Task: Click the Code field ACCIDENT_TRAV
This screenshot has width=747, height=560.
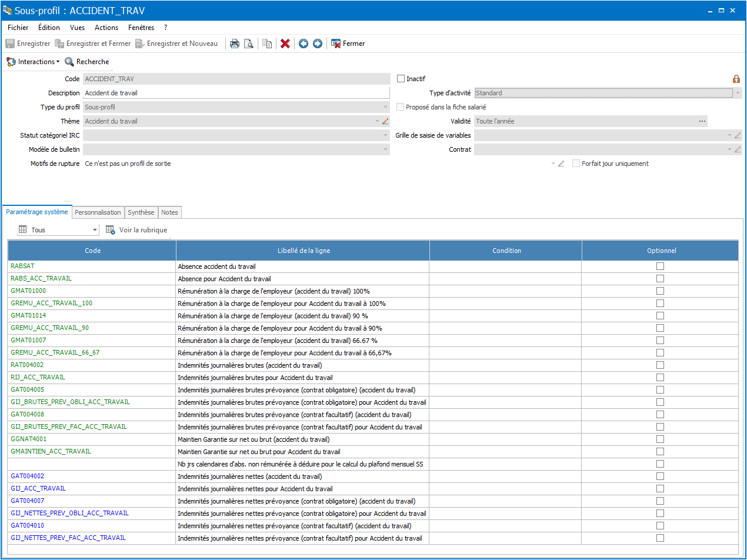Action: pyautogui.click(x=236, y=79)
